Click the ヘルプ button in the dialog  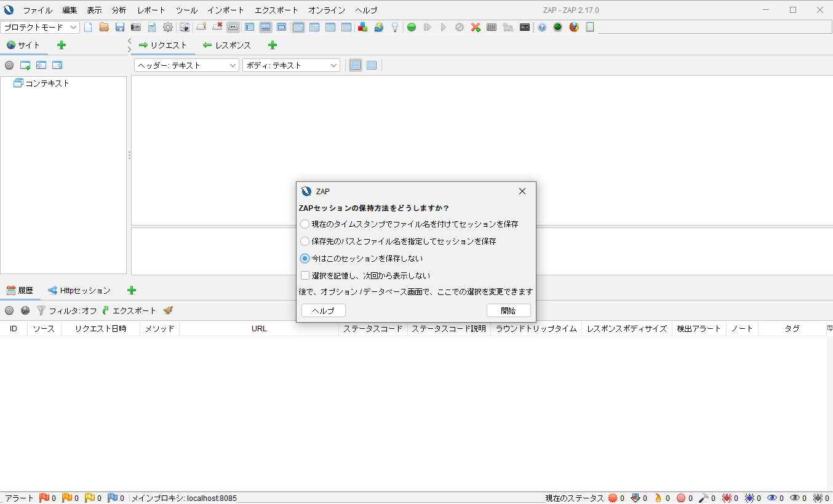324,310
